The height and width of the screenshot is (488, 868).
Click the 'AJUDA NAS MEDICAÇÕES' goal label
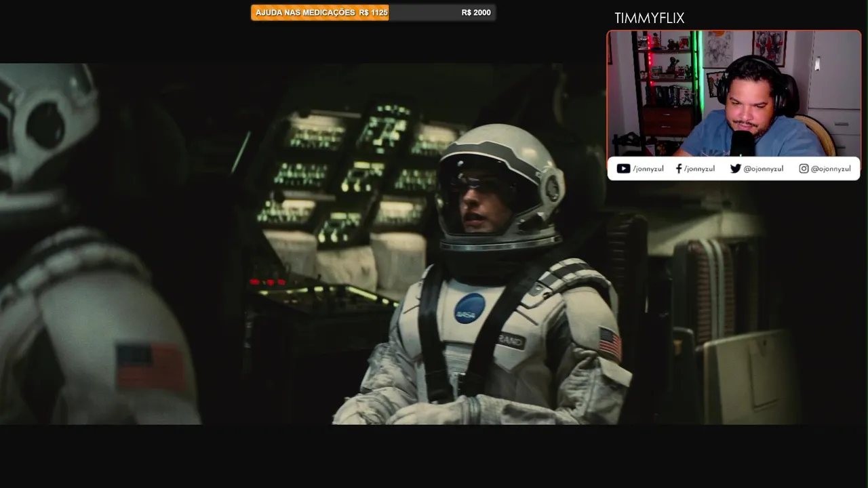(305, 12)
